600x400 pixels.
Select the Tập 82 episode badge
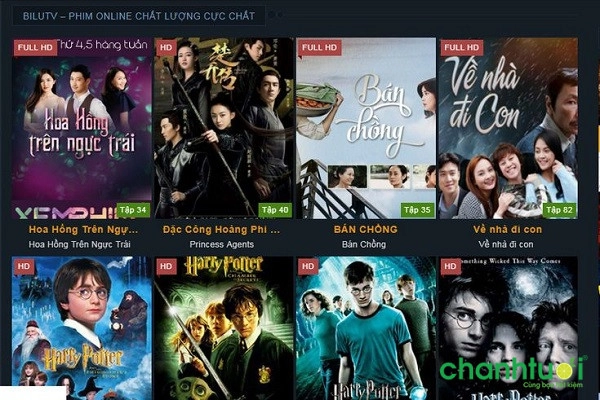click(559, 210)
